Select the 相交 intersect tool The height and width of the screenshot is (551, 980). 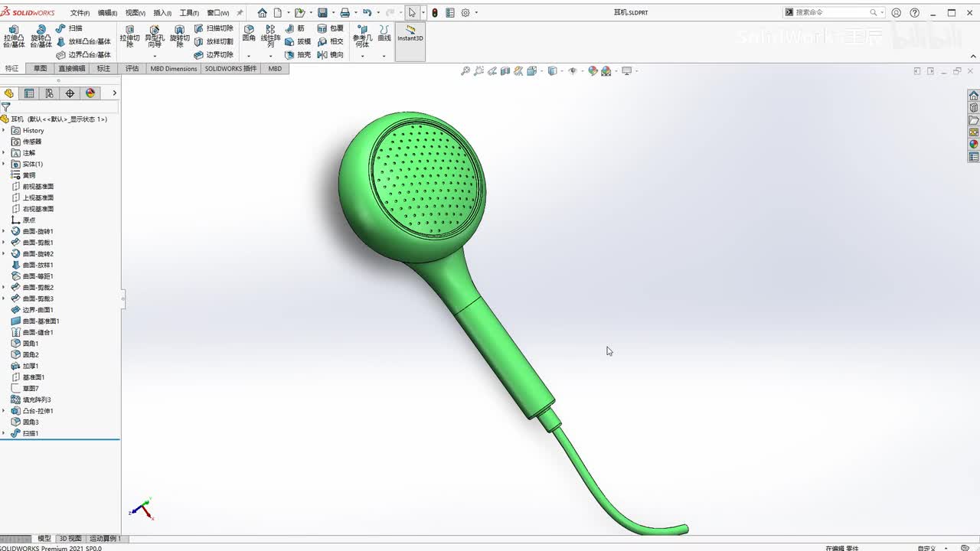pos(330,41)
